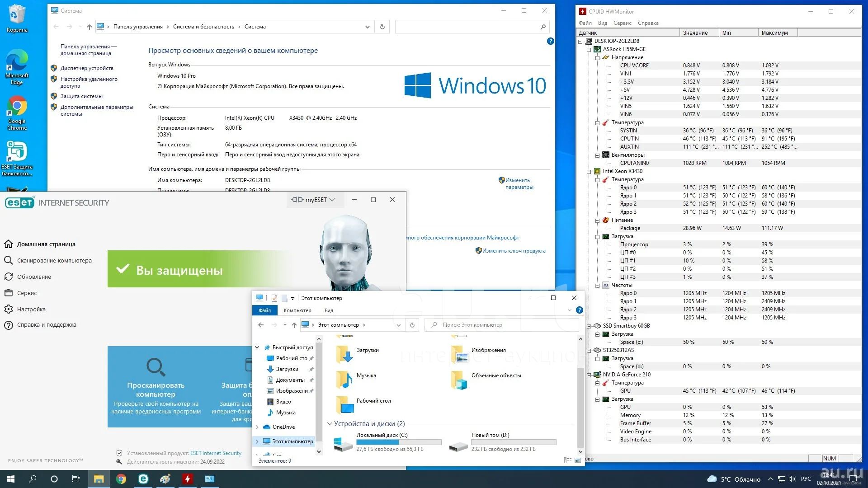Click the search field in This PC
Screen dimensions: 868x488
[502, 325]
